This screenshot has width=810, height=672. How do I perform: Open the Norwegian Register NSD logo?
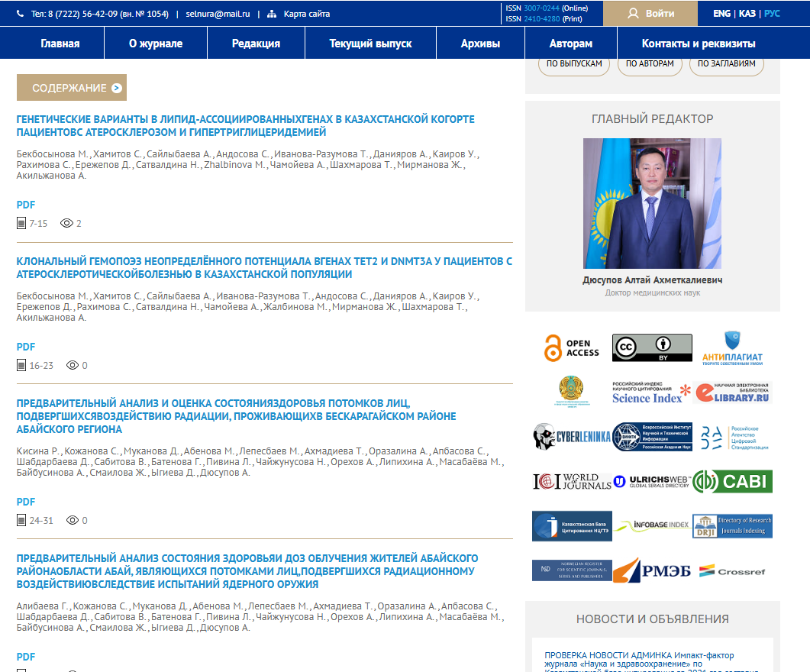[572, 570]
